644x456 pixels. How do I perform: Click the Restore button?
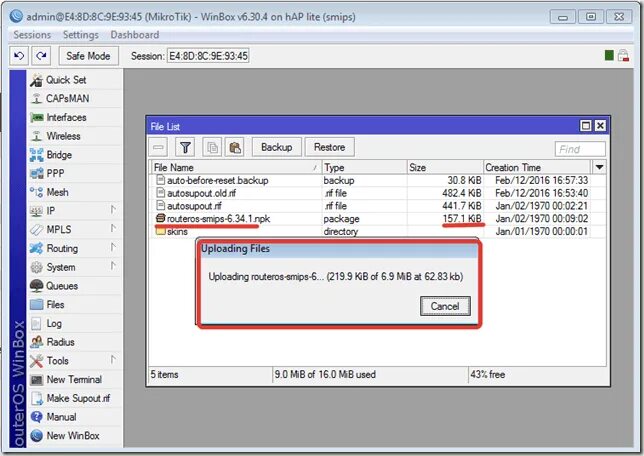[329, 147]
